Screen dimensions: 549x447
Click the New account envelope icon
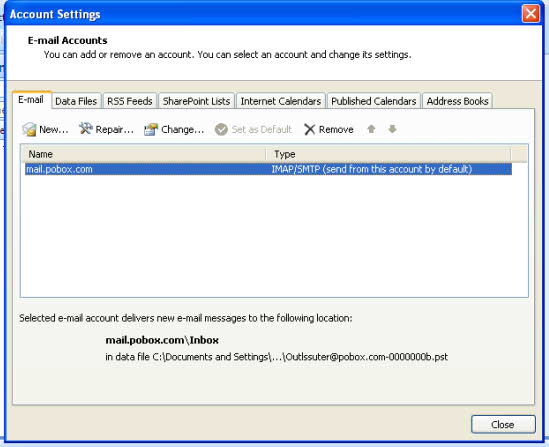[29, 130]
